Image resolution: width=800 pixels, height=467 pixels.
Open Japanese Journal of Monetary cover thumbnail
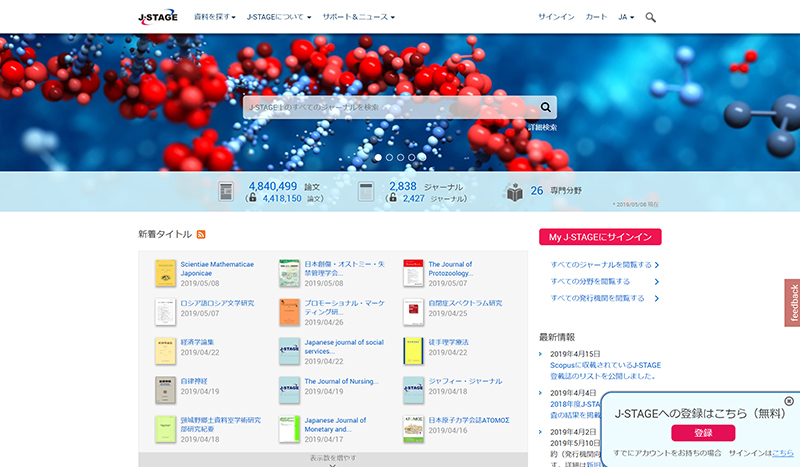pyautogui.click(x=289, y=429)
